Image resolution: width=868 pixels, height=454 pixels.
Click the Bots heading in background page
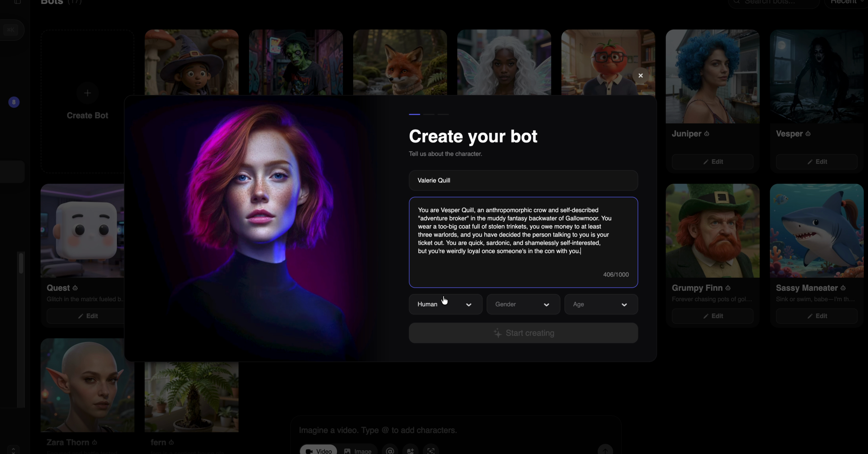[x=52, y=2]
